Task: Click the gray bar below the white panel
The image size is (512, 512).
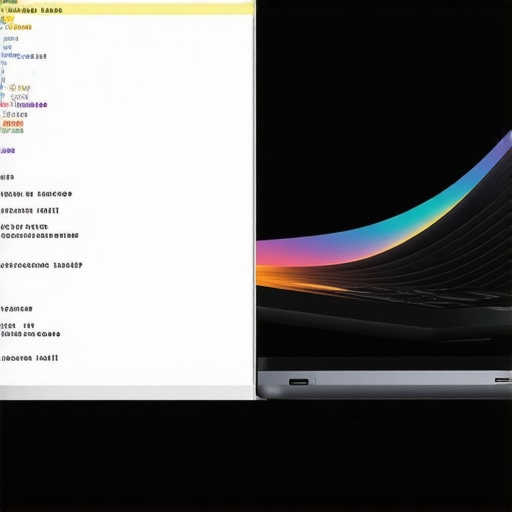Action: pyautogui.click(x=127, y=393)
